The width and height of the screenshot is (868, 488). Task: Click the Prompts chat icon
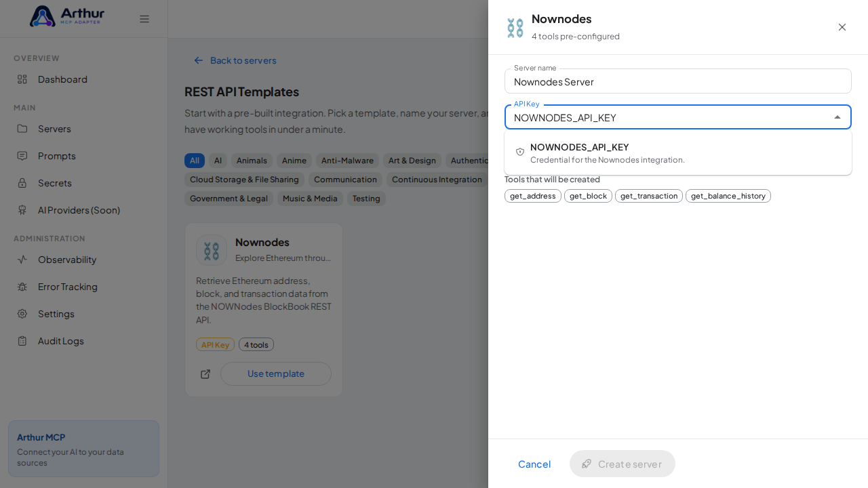pos(22,156)
